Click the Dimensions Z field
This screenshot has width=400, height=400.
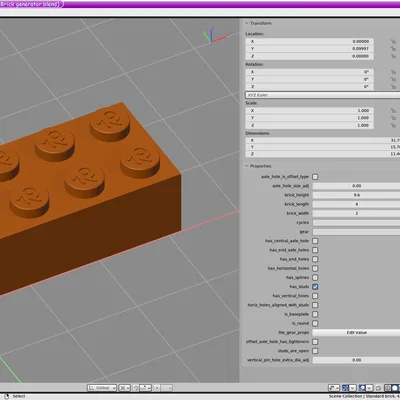click(x=323, y=154)
